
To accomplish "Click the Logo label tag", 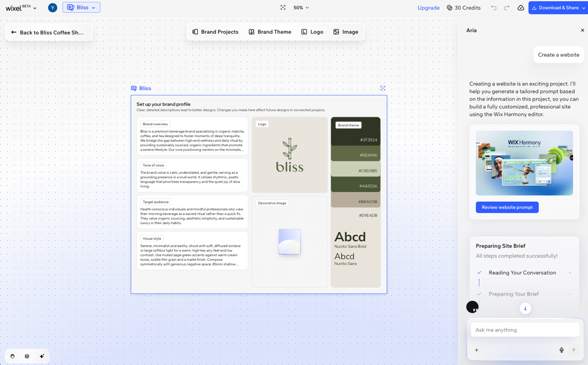I will [x=262, y=124].
